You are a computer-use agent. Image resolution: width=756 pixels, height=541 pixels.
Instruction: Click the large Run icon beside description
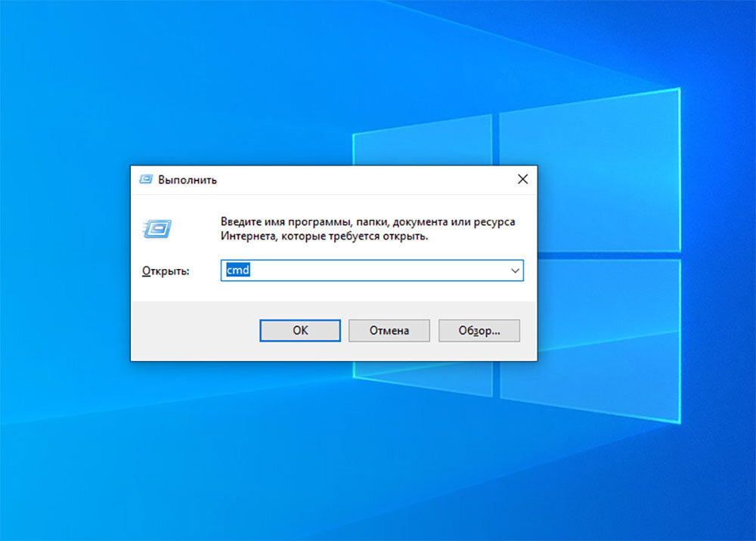coord(158,229)
